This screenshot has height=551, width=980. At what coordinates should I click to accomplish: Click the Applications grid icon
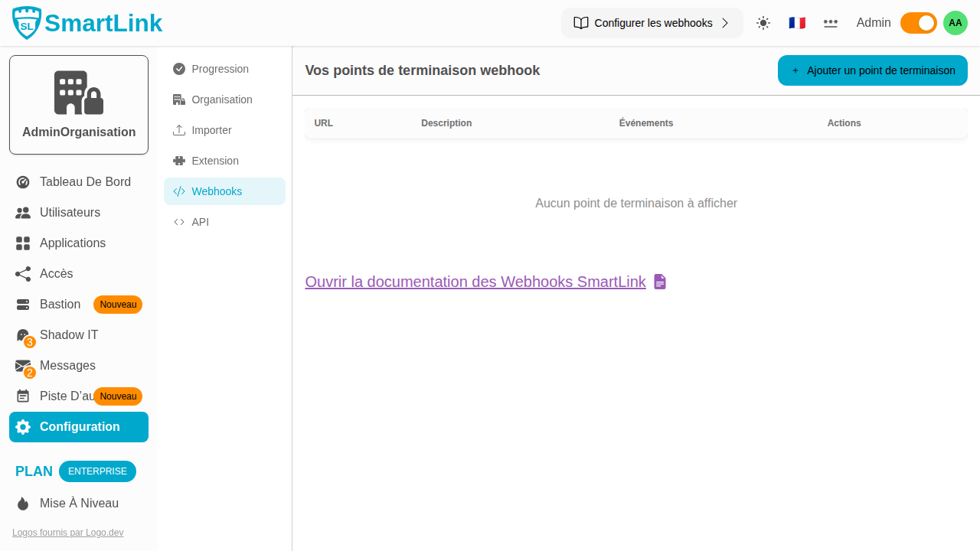[22, 243]
